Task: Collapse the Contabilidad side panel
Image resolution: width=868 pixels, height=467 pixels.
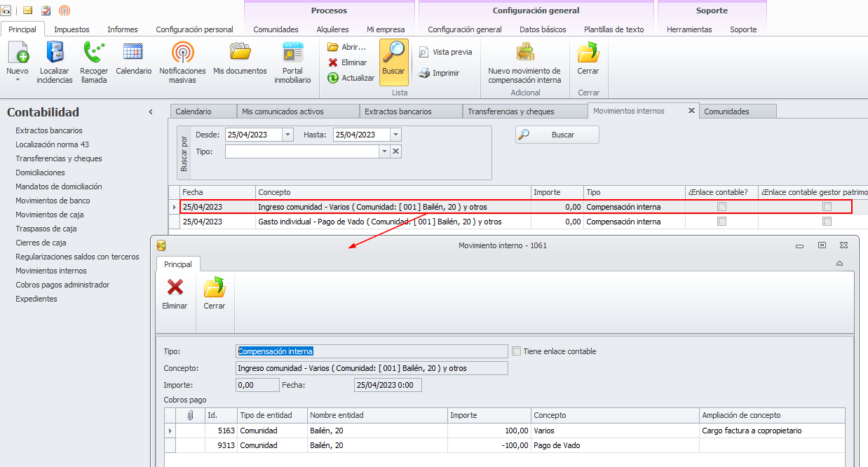Action: (x=150, y=112)
